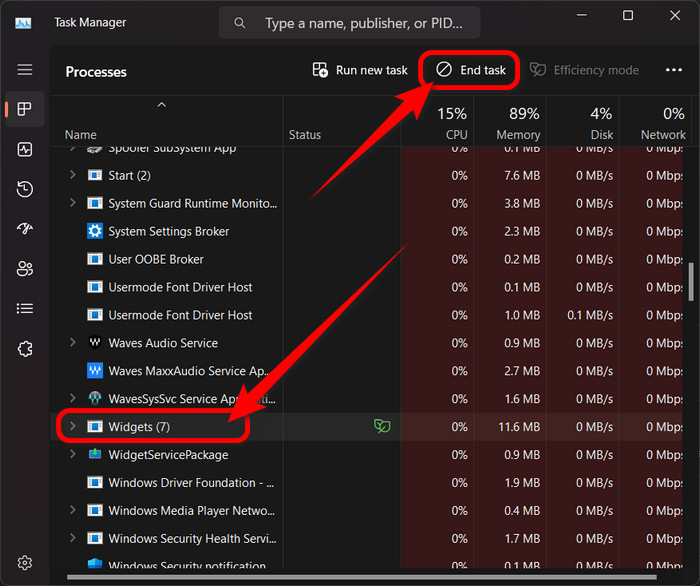Click the Waves Audio Service icon
This screenshot has height=586, width=700.
click(x=95, y=343)
